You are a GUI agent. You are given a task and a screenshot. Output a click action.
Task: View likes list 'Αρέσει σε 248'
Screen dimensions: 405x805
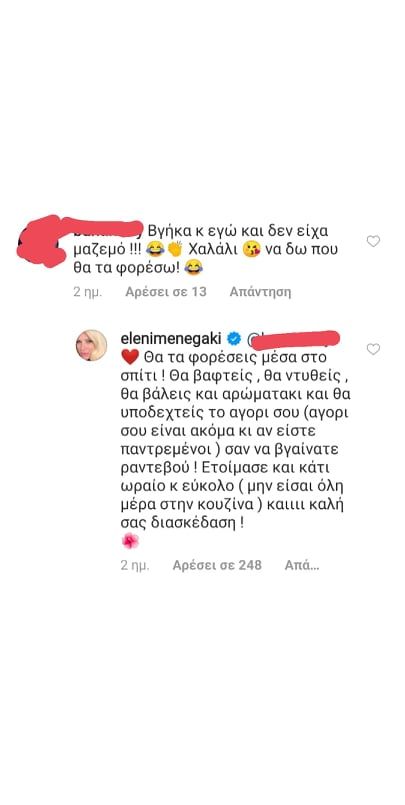217,565
